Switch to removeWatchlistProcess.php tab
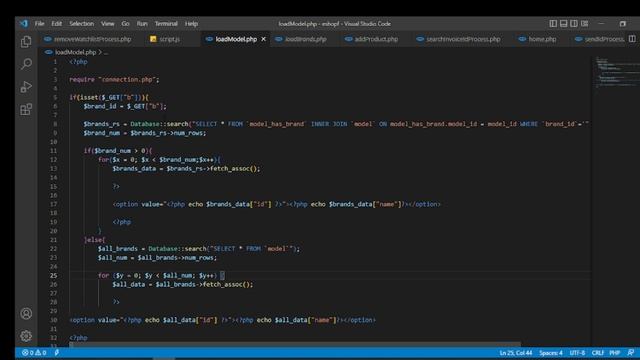640x360 pixels. point(88,39)
